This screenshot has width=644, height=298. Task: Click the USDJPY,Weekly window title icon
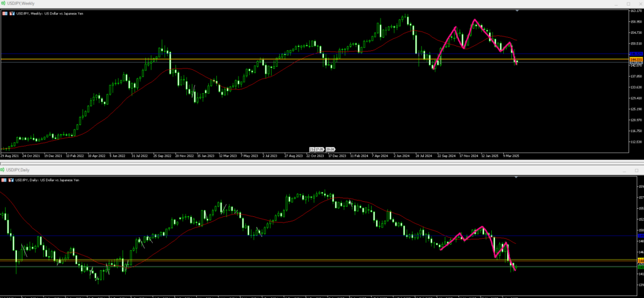coord(3,3)
